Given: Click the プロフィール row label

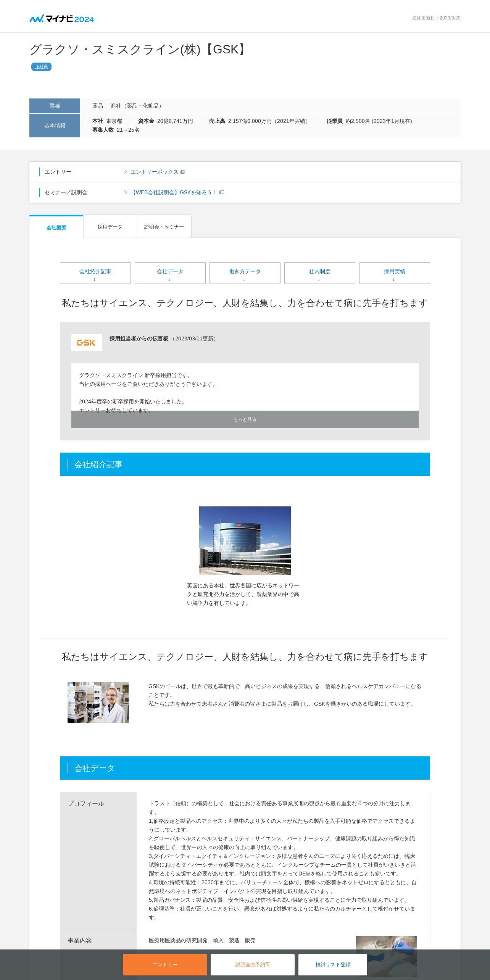Looking at the screenshot, I should click(86, 803).
